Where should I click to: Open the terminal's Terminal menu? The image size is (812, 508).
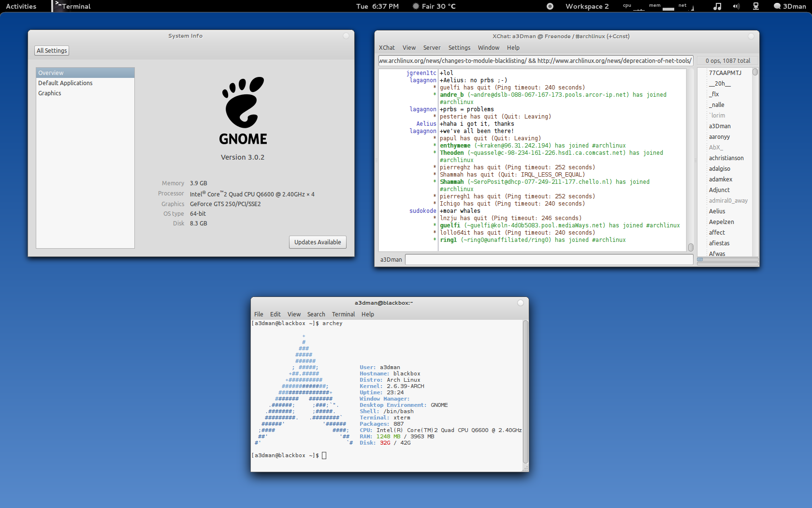343,314
